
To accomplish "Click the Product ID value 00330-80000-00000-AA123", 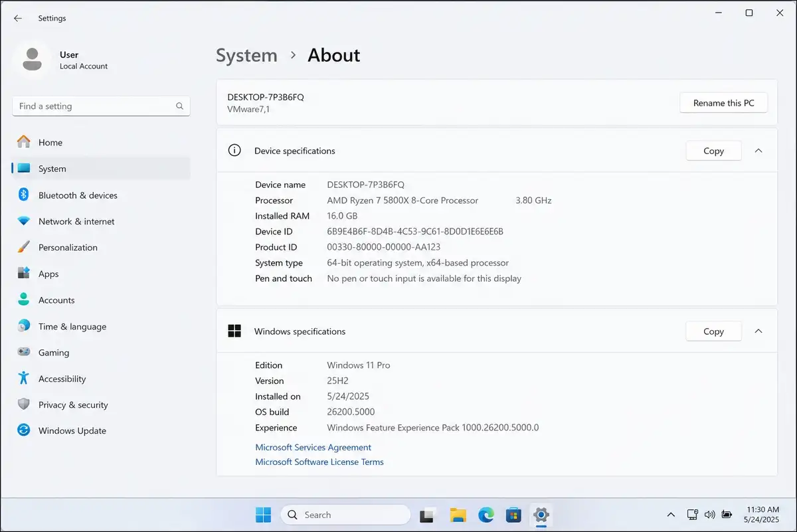I will pyautogui.click(x=384, y=247).
